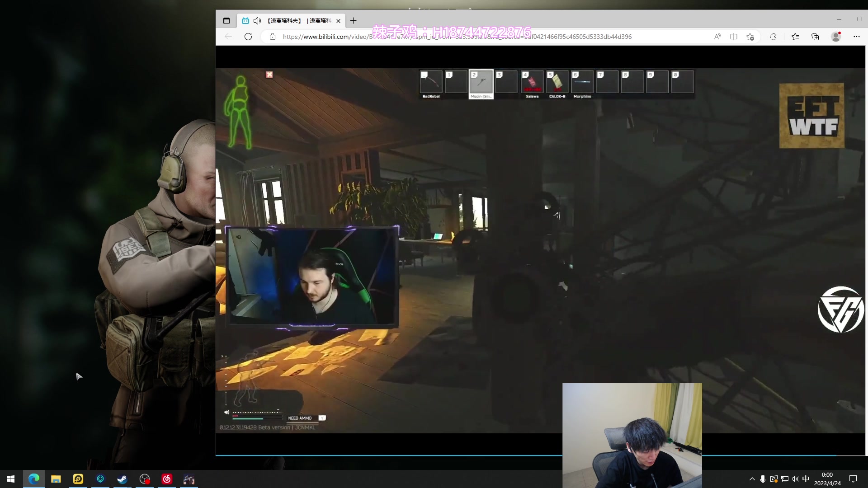The image size is (868, 488).
Task: Click the green body health indicator
Action: coord(238,112)
